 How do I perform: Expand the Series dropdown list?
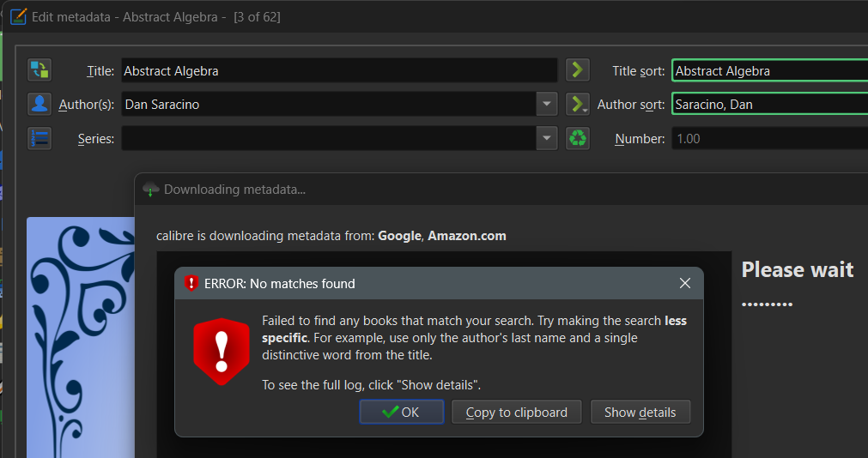pyautogui.click(x=547, y=138)
